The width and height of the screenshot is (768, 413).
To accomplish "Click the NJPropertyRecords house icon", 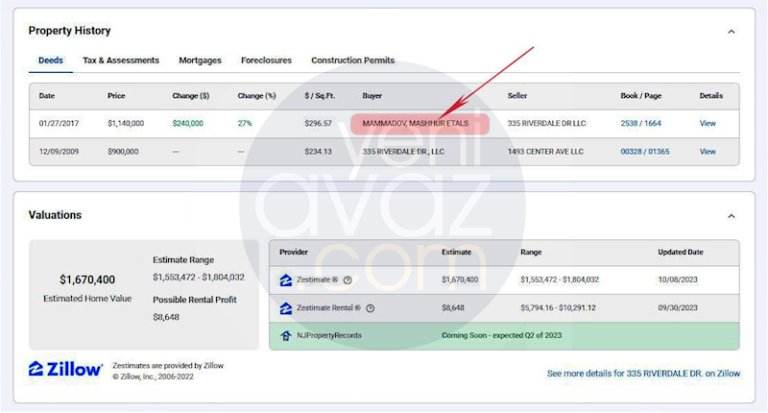I will 286,336.
